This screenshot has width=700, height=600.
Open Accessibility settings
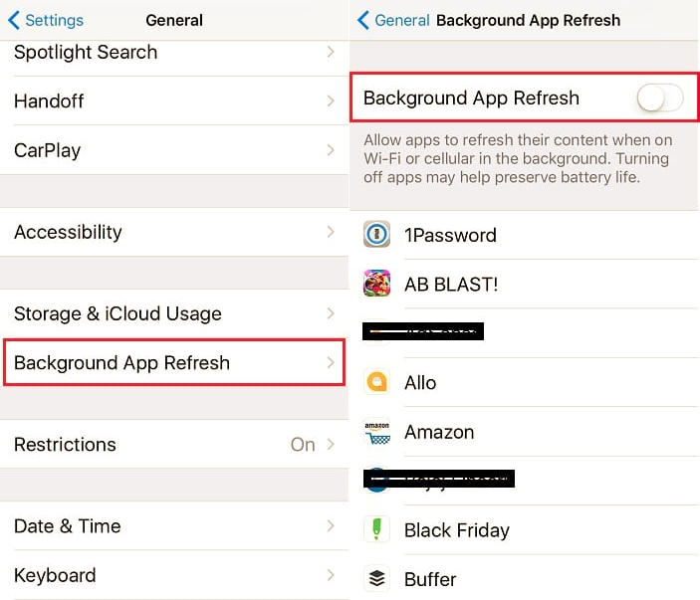pos(174,232)
